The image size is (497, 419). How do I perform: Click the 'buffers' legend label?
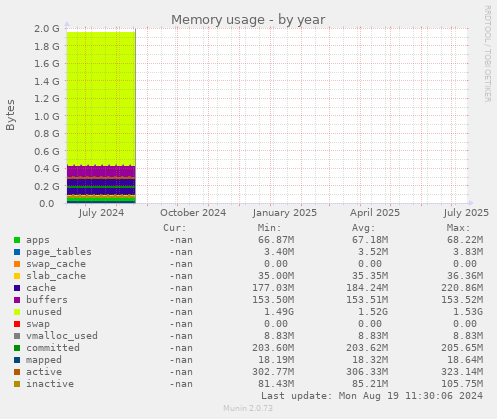click(x=47, y=300)
